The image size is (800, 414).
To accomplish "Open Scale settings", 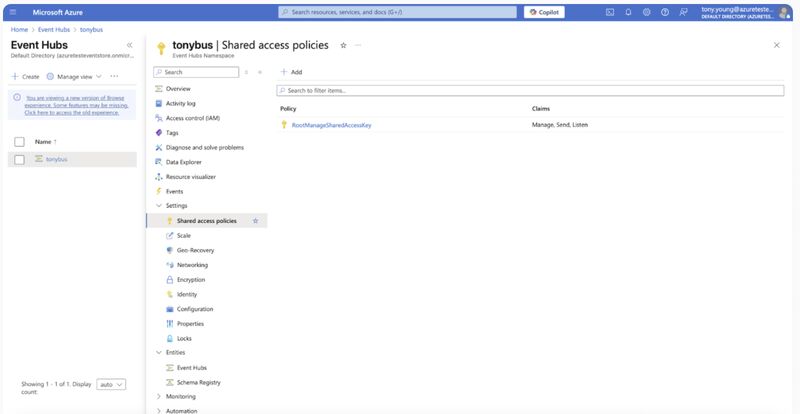I will (184, 236).
